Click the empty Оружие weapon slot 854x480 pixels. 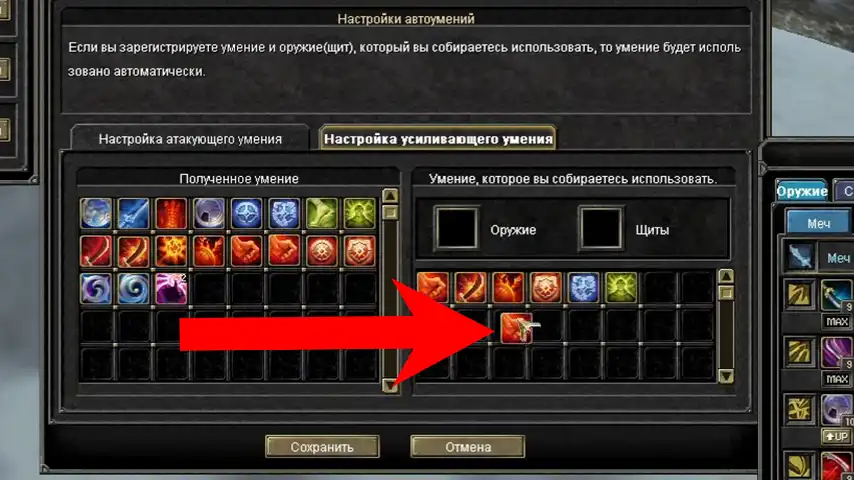coord(456,228)
